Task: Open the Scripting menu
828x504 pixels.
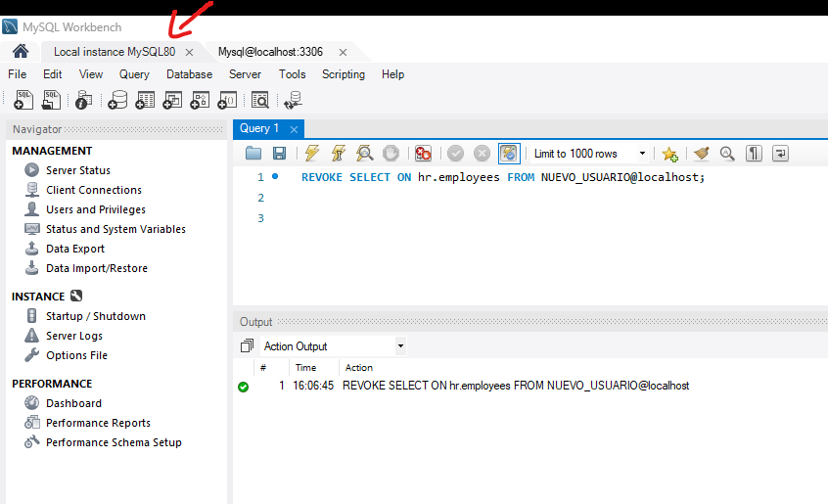Action: pyautogui.click(x=344, y=74)
